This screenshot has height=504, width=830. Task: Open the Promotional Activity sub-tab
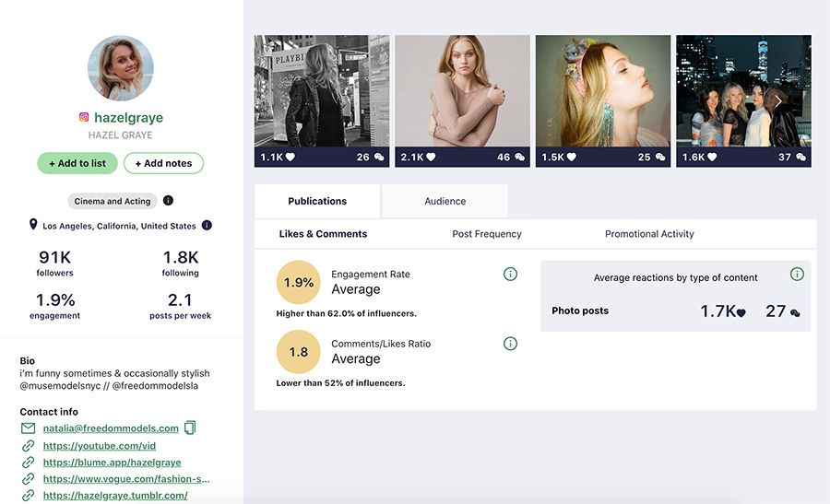point(649,234)
